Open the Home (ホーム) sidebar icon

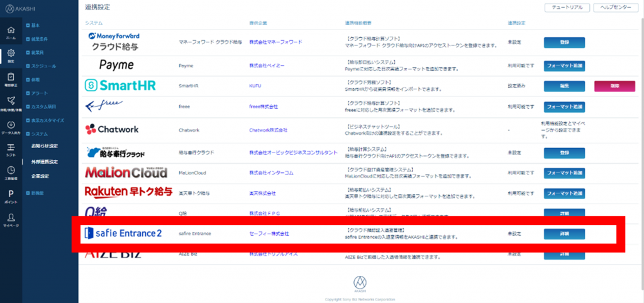coord(11,33)
